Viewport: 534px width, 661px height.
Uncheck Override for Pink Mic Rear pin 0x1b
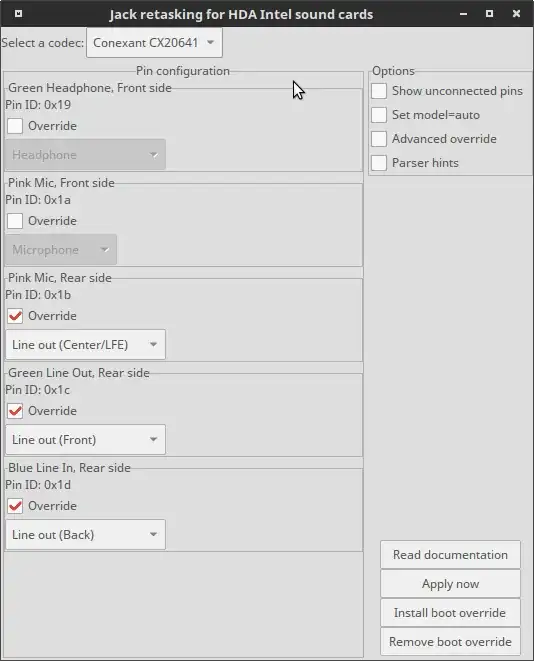tap(15, 316)
